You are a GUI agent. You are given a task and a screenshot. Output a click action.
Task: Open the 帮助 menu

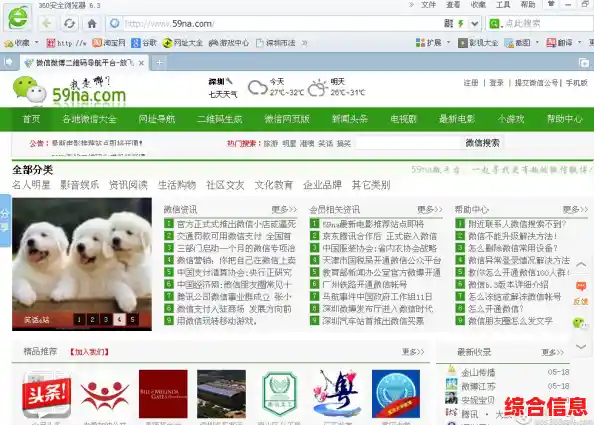click(x=528, y=5)
